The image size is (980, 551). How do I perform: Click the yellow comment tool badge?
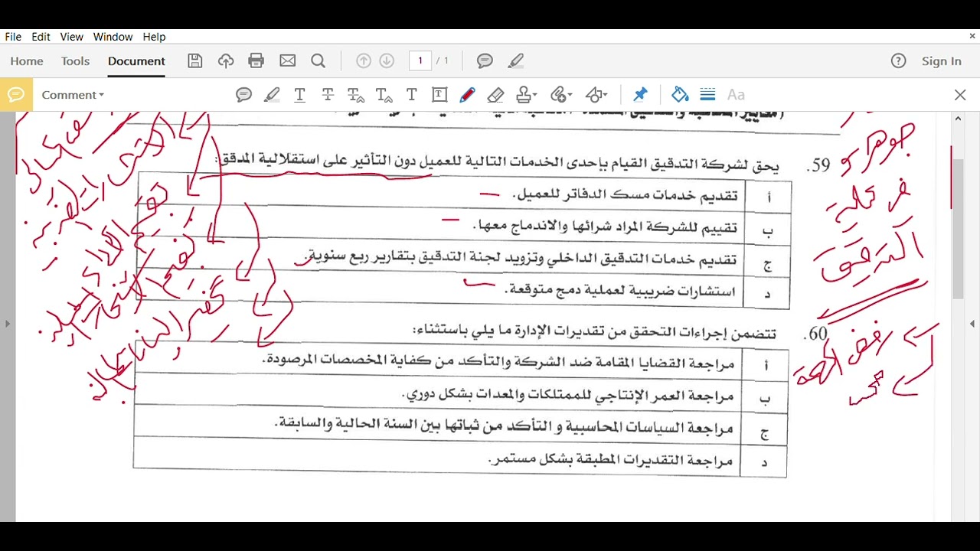16,95
